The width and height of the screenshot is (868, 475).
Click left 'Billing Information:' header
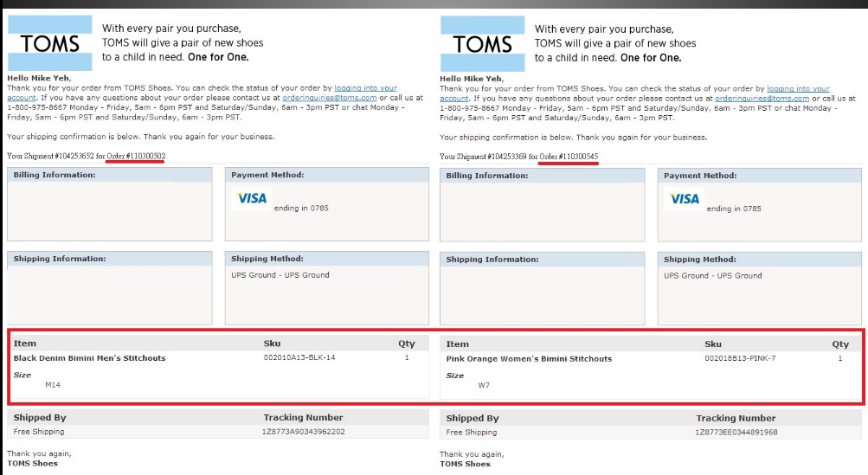pos(55,175)
